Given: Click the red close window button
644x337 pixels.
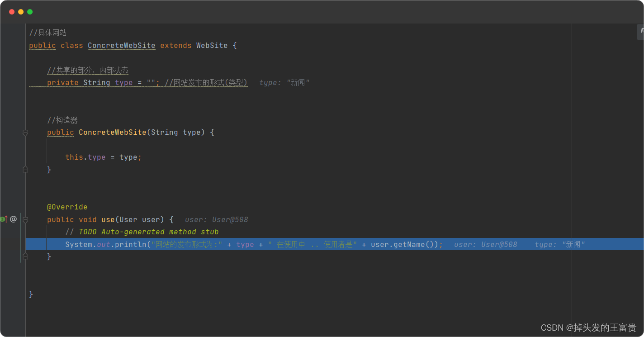Looking at the screenshot, I should coord(12,12).
